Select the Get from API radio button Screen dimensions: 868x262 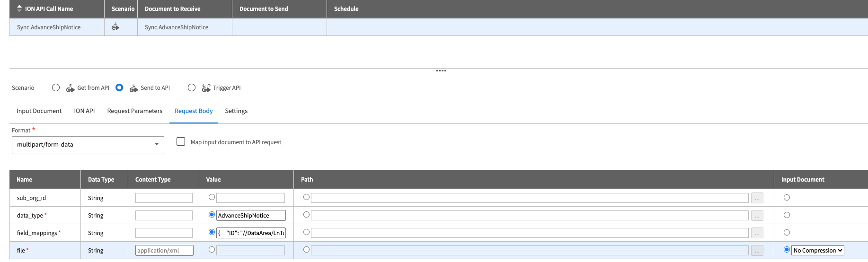coord(56,87)
